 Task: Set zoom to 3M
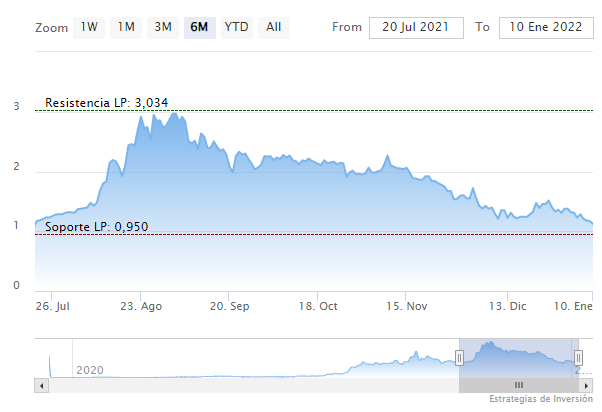[x=163, y=27]
